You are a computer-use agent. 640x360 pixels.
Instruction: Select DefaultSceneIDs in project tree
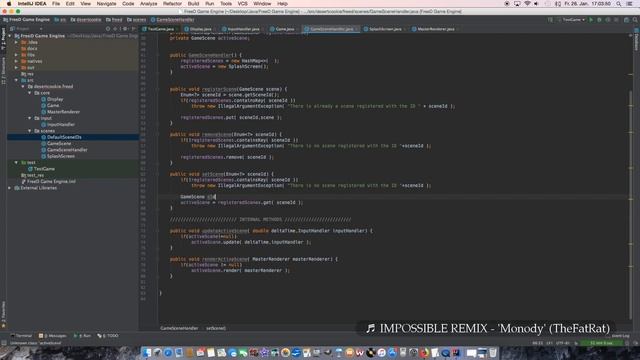(61, 137)
